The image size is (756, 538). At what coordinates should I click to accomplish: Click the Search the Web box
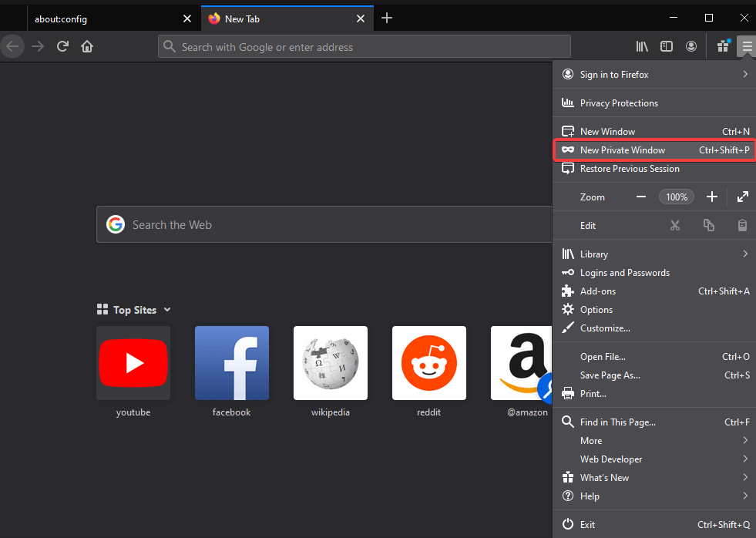(x=324, y=224)
